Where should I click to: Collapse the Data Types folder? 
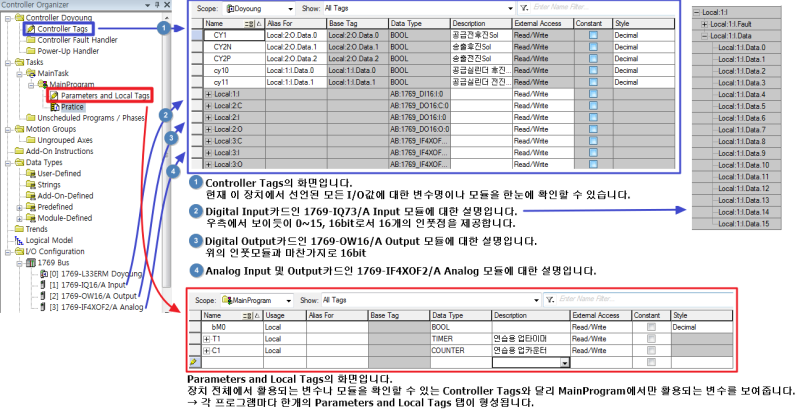tap(9, 163)
